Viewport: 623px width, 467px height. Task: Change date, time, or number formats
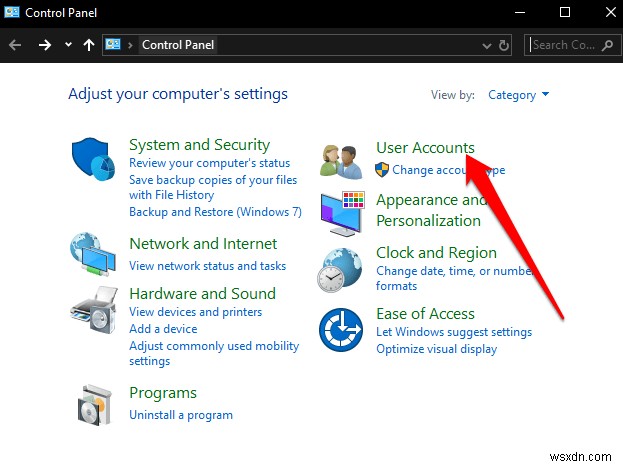point(455,278)
